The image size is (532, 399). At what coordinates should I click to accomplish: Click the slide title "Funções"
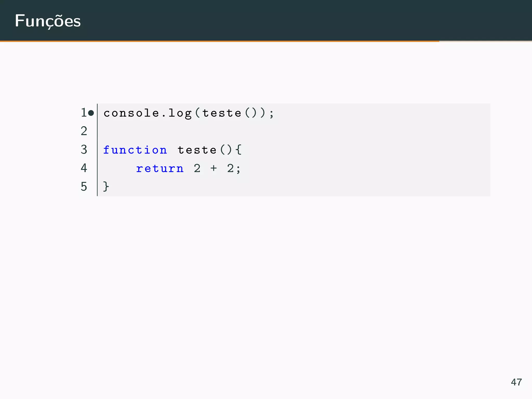(x=48, y=21)
